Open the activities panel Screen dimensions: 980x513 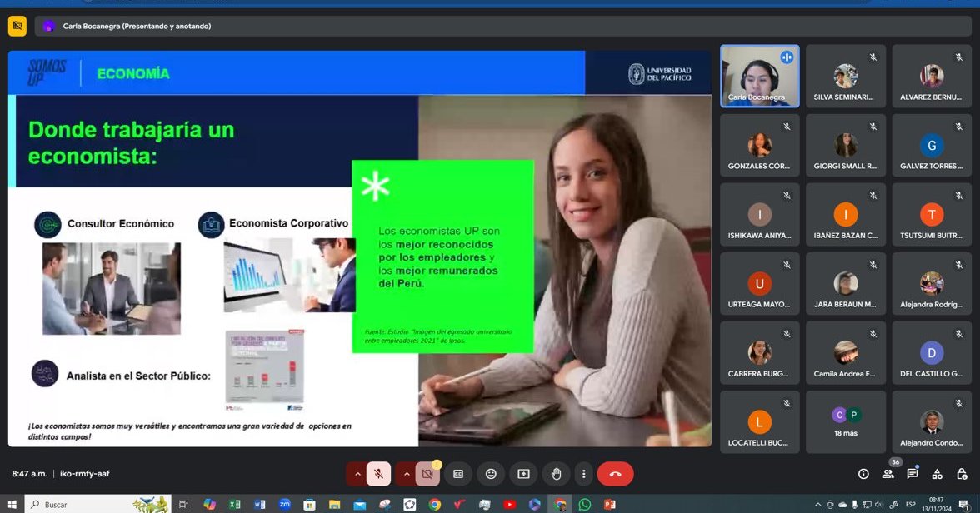[x=937, y=474]
